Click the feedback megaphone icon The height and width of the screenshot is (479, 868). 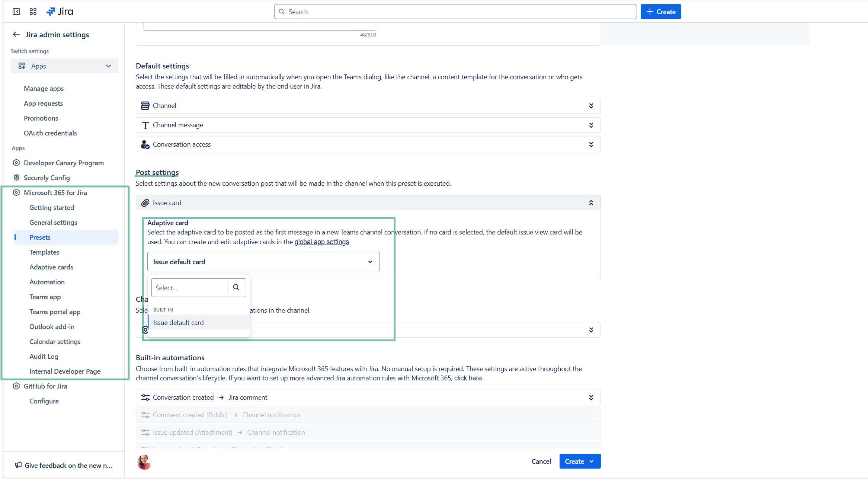click(x=18, y=465)
